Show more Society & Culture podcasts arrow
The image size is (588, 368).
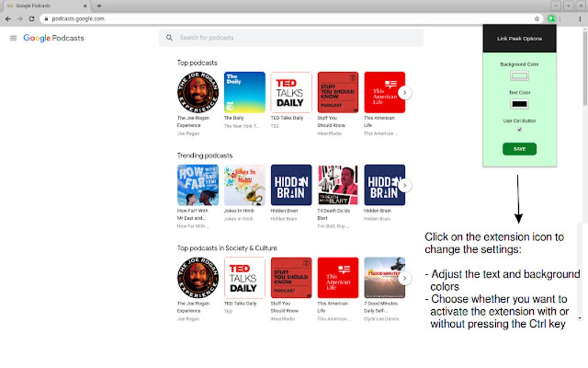pos(405,278)
